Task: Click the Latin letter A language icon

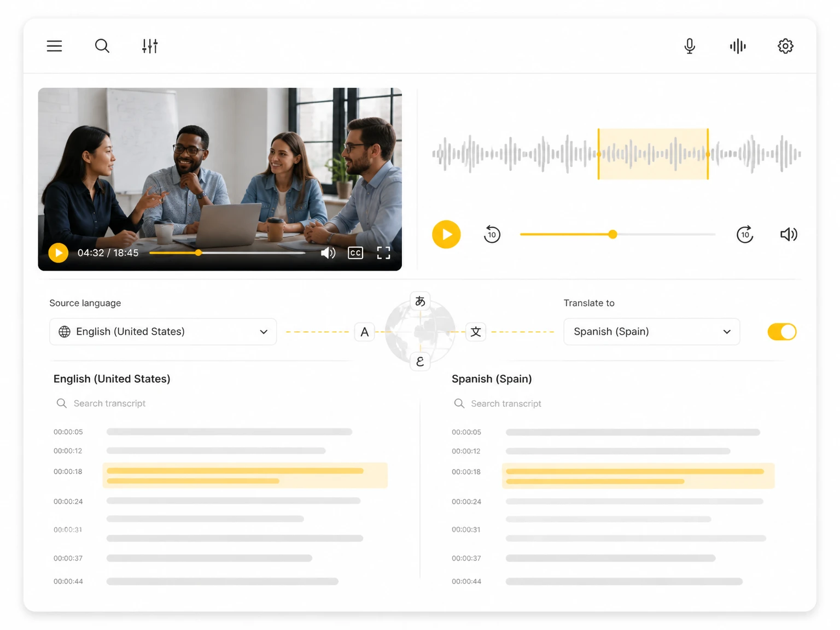Action: [365, 332]
